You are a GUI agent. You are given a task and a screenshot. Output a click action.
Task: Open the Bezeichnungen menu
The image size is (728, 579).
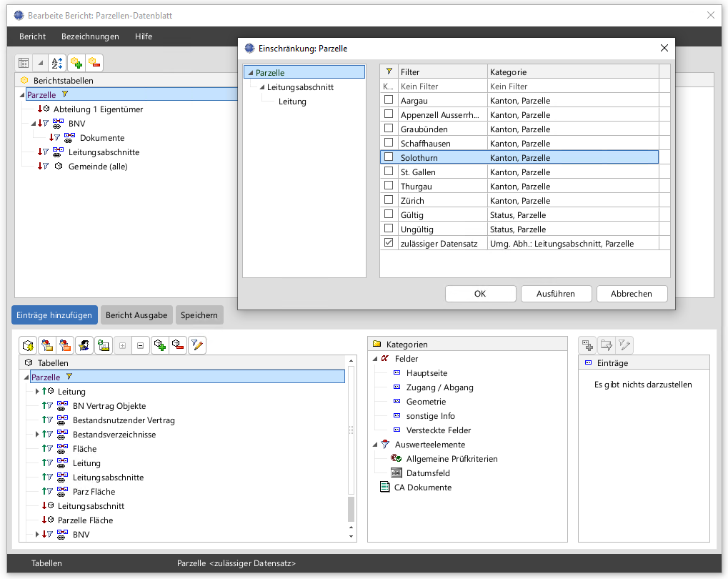[x=90, y=36]
